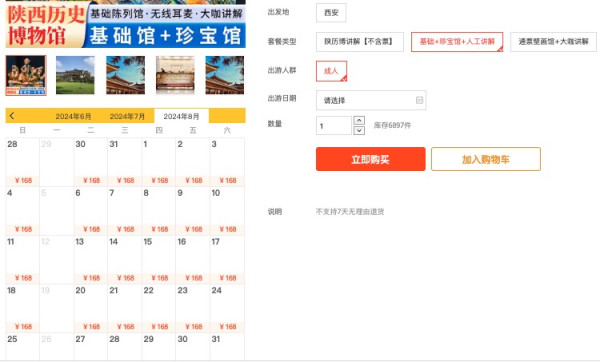This screenshot has width=600, height=362.
Task: Choose 西安 as departure city
Action: [331, 13]
